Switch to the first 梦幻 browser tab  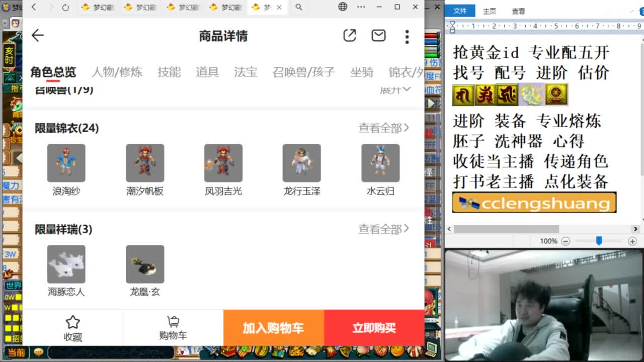(x=99, y=7)
